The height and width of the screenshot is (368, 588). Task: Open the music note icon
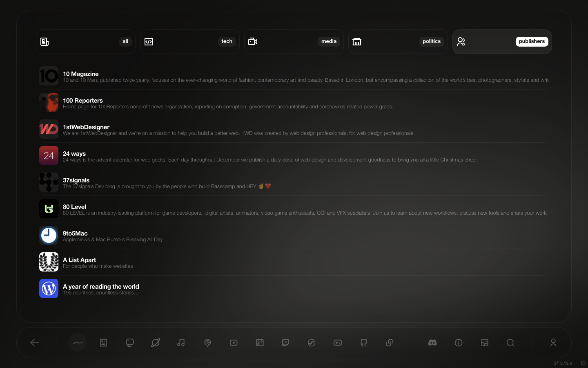point(181,343)
